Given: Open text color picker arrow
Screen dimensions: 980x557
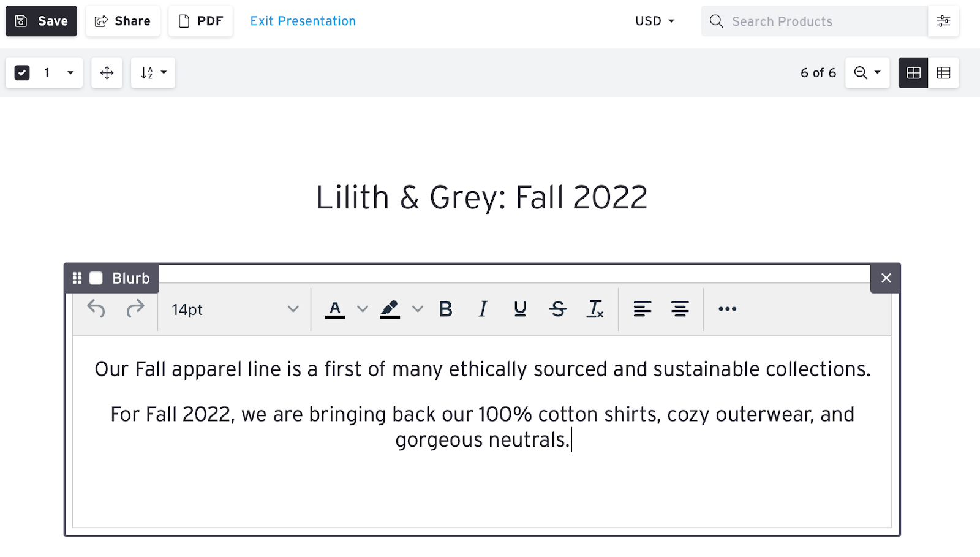Looking at the screenshot, I should 363,309.
